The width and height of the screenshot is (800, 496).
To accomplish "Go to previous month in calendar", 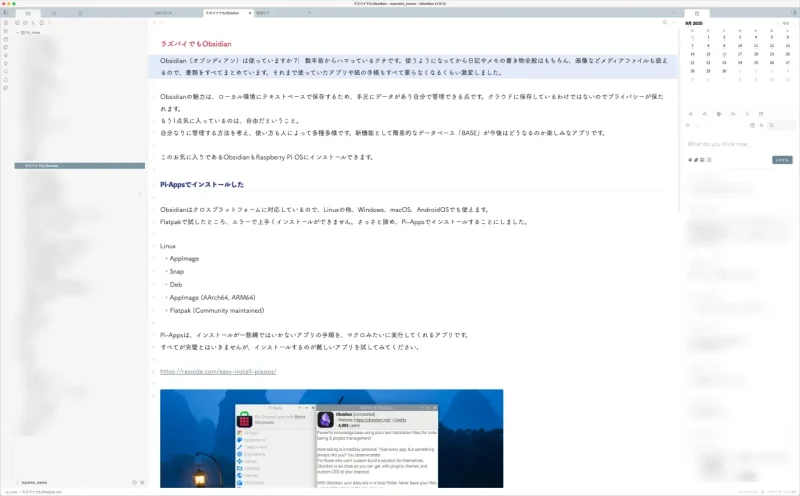I will tap(778, 23).
